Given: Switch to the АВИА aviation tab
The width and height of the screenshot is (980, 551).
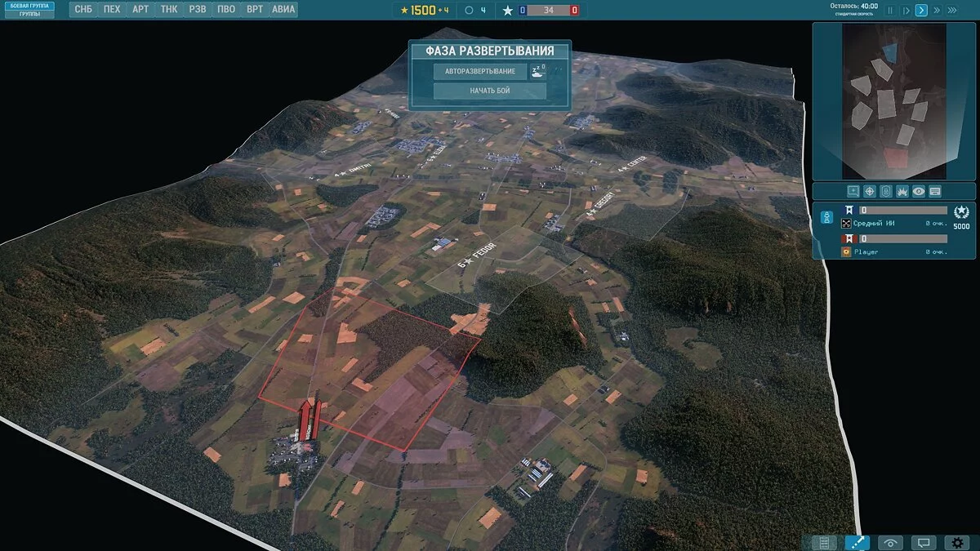Looking at the screenshot, I should tap(283, 10).
